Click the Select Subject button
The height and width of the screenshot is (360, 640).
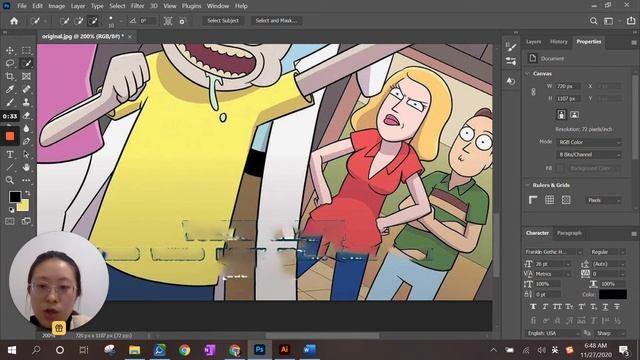pyautogui.click(x=223, y=21)
